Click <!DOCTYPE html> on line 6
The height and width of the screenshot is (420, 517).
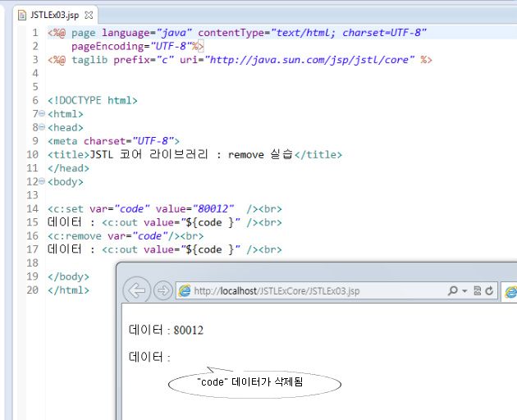click(x=92, y=100)
